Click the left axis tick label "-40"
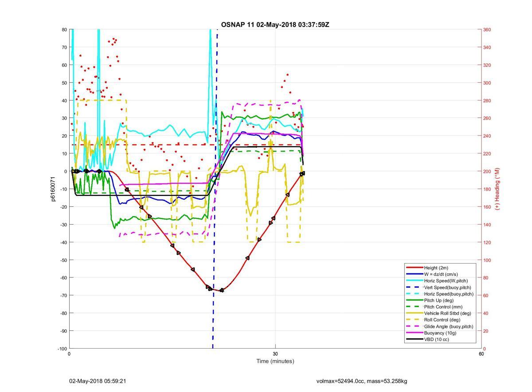The width and height of the screenshot is (532, 392). click(63, 242)
